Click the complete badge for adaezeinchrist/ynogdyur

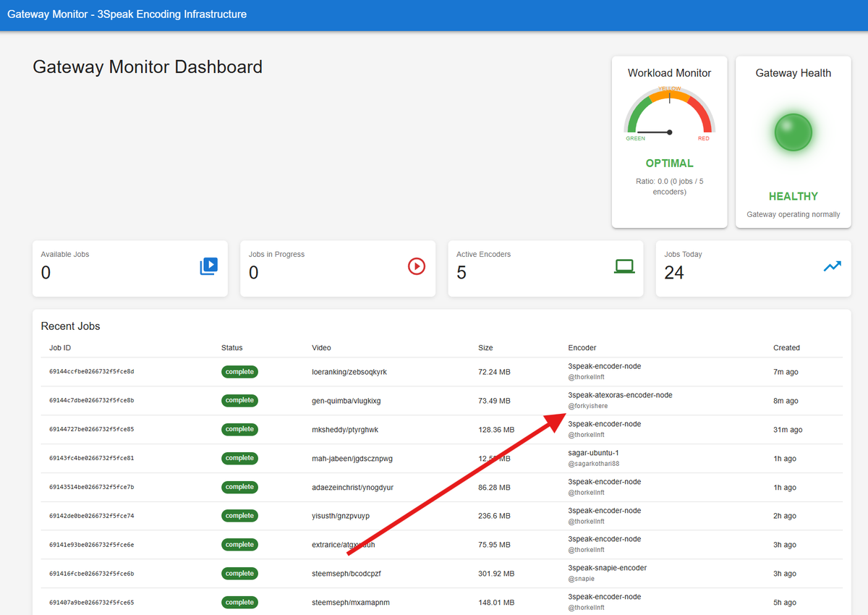pyautogui.click(x=239, y=487)
